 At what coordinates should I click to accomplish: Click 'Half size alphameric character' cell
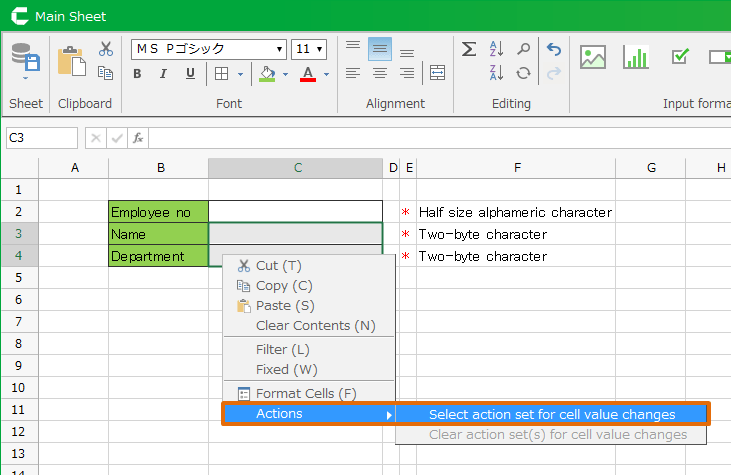tap(516, 213)
